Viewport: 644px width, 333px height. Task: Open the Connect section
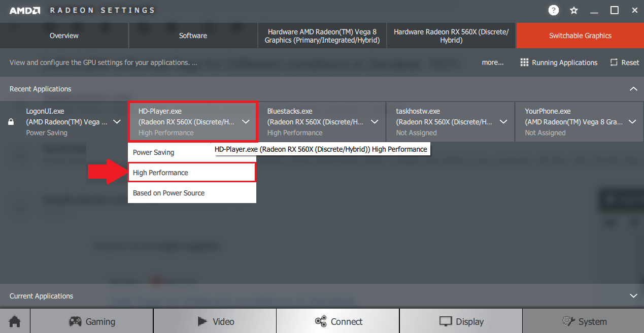[x=338, y=321]
